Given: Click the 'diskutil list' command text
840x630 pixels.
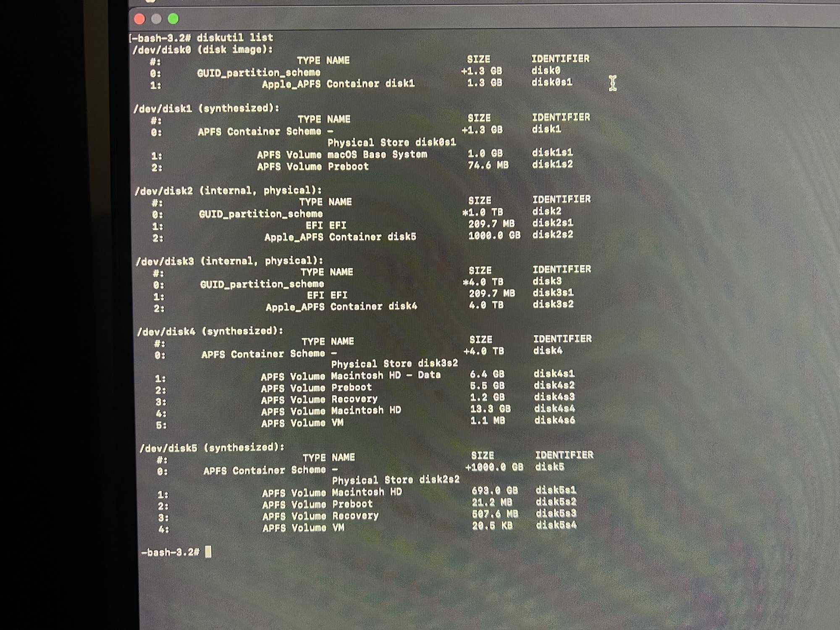Looking at the screenshot, I should click(235, 37).
